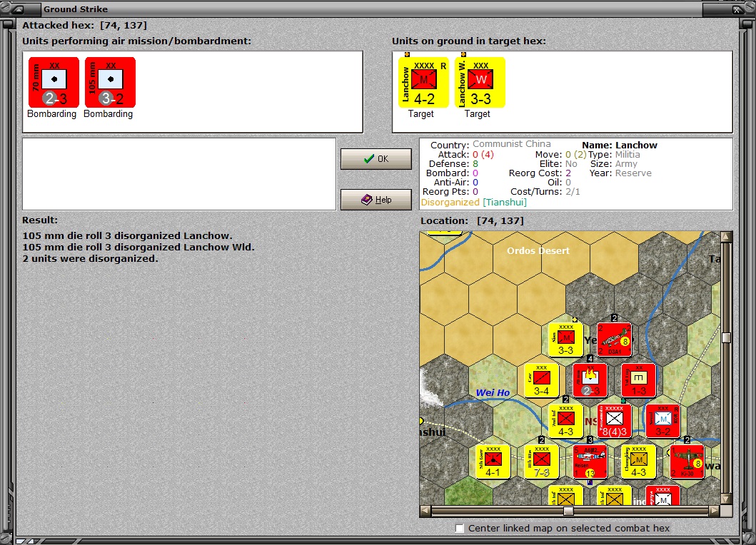Click the map horizontal scrollbar thumb
Viewport: 756px width, 545px height.
point(568,510)
